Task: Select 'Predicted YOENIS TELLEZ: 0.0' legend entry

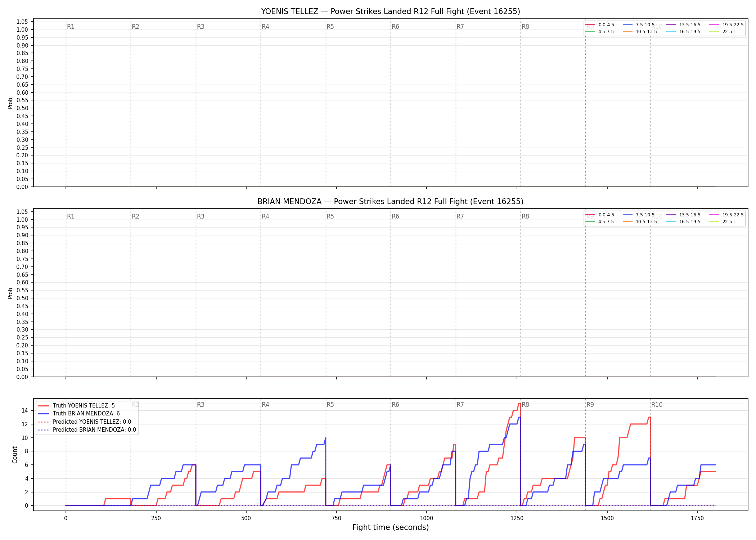Action: 84,422
